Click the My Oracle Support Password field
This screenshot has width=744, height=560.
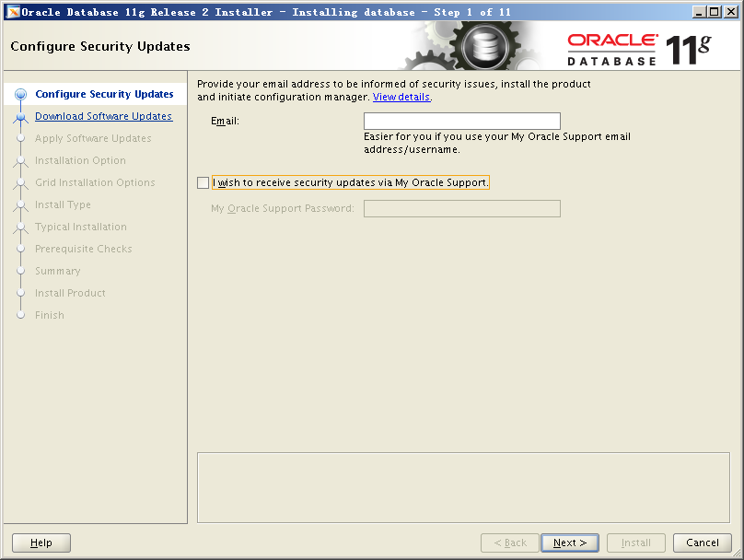[461, 208]
